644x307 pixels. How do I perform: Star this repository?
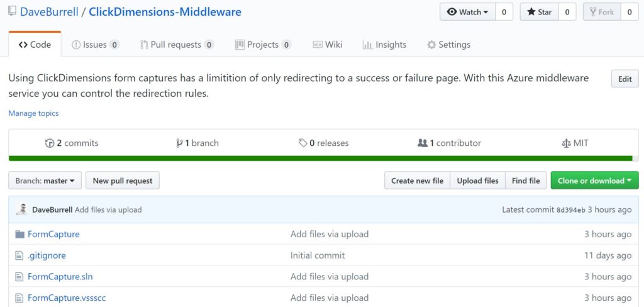click(539, 12)
